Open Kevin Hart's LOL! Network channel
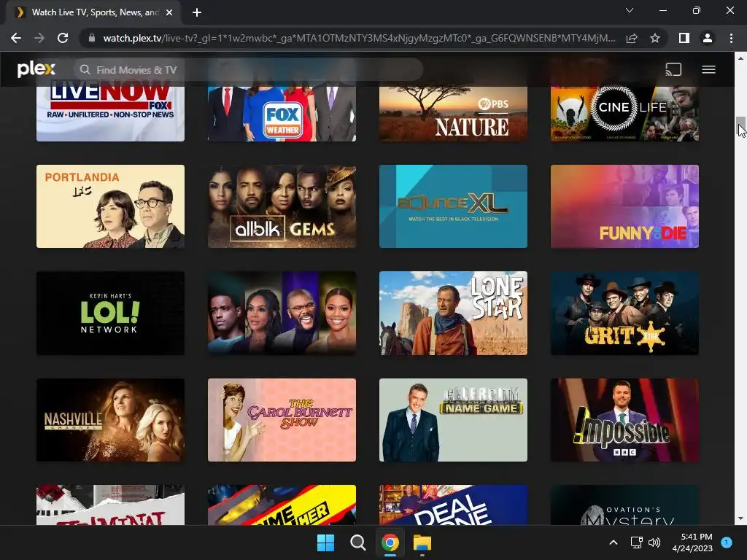747x560 pixels. click(111, 314)
